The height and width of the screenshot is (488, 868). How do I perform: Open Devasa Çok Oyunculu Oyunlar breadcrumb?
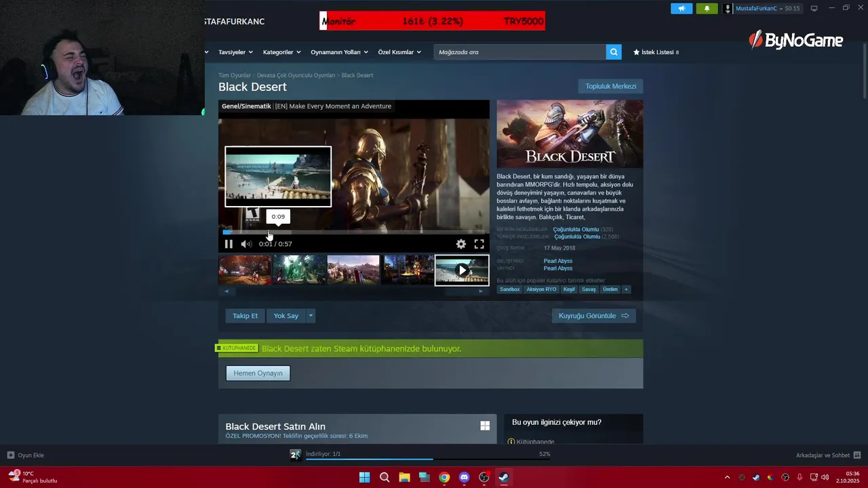(296, 75)
